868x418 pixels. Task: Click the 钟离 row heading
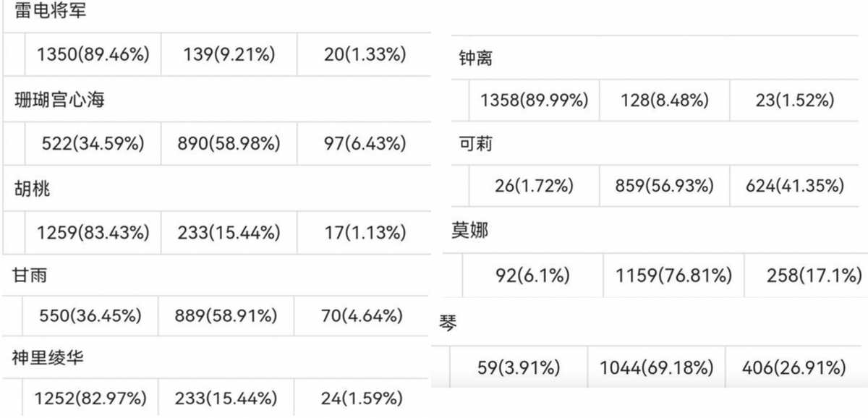(x=476, y=59)
